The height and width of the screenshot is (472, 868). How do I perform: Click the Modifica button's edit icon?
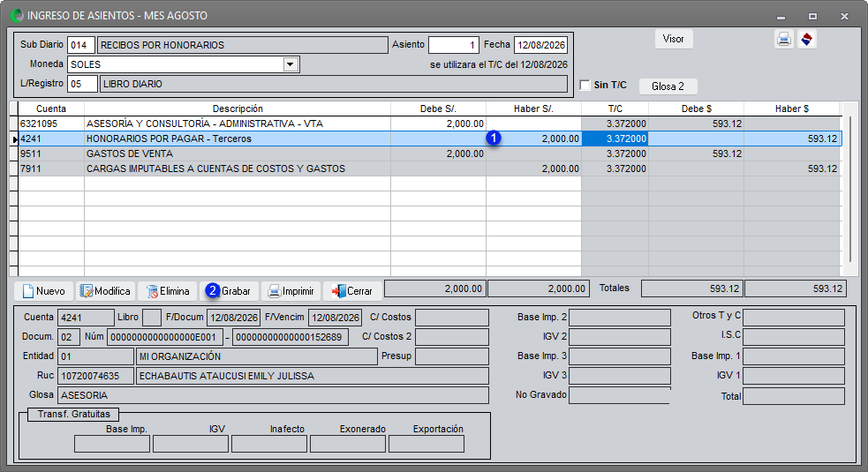86,291
